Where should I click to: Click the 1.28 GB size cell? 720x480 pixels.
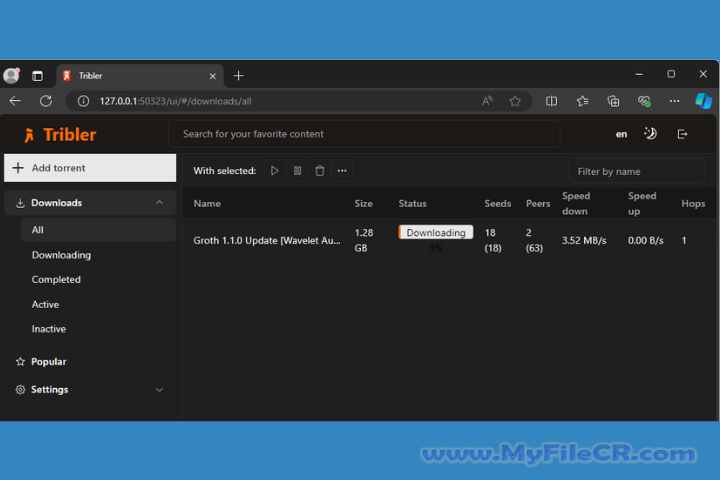click(364, 240)
